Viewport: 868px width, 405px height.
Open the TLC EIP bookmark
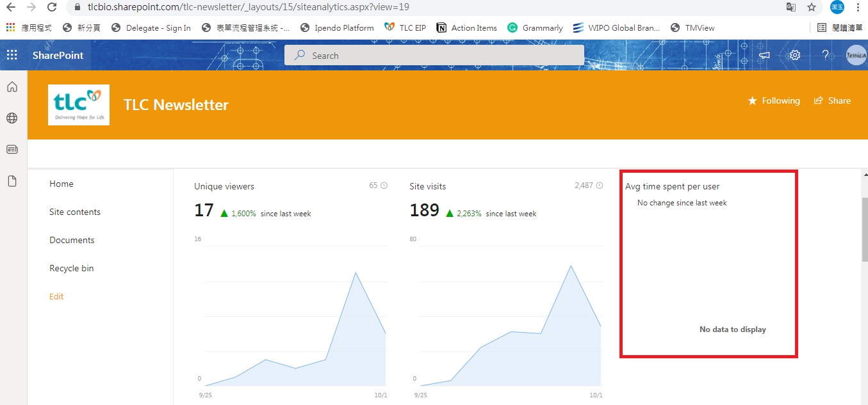click(405, 28)
